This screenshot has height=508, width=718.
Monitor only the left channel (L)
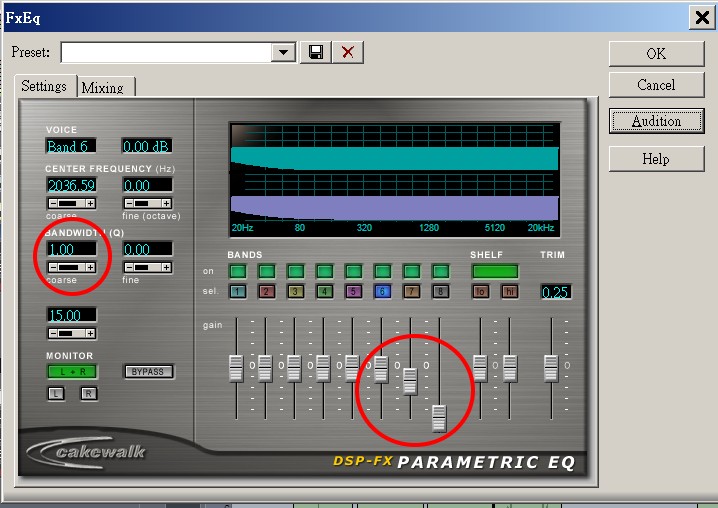[58, 394]
